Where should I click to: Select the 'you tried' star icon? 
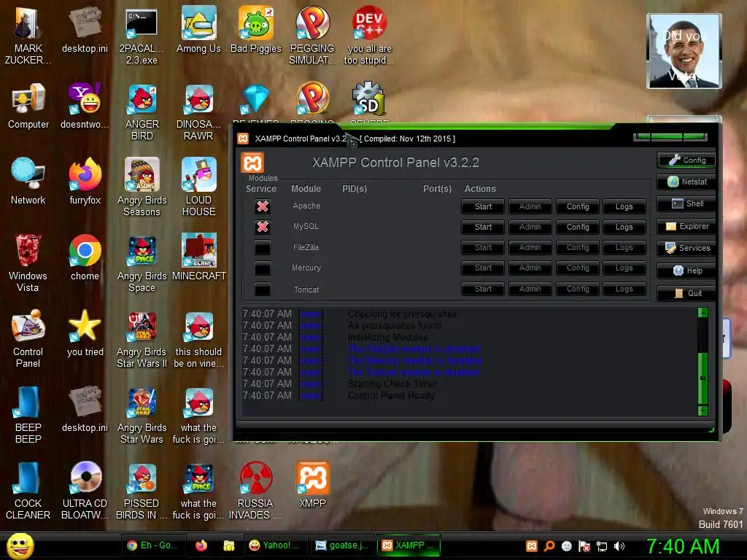click(85, 332)
